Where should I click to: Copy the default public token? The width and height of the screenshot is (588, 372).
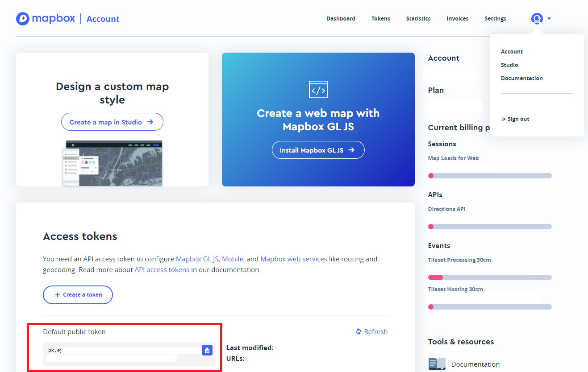tap(207, 351)
